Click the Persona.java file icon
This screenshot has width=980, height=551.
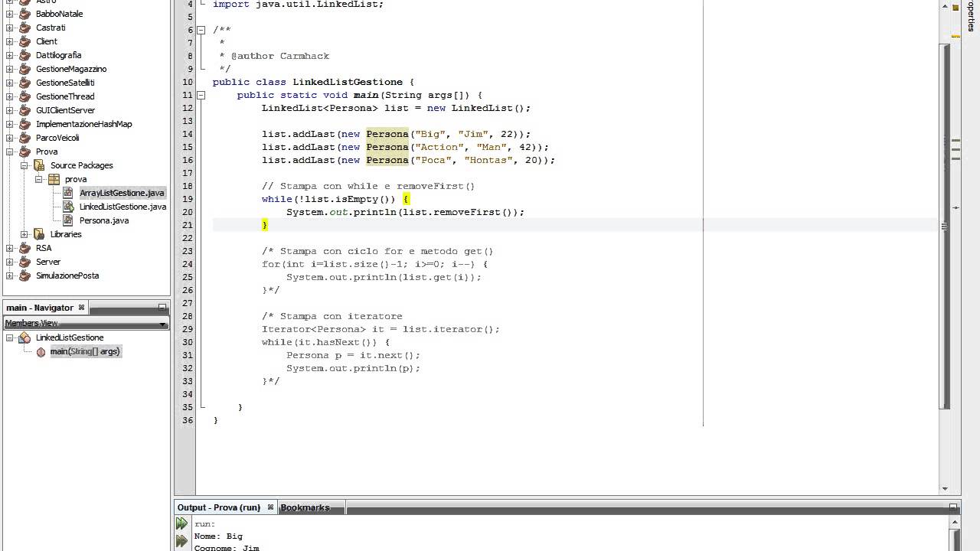click(68, 220)
